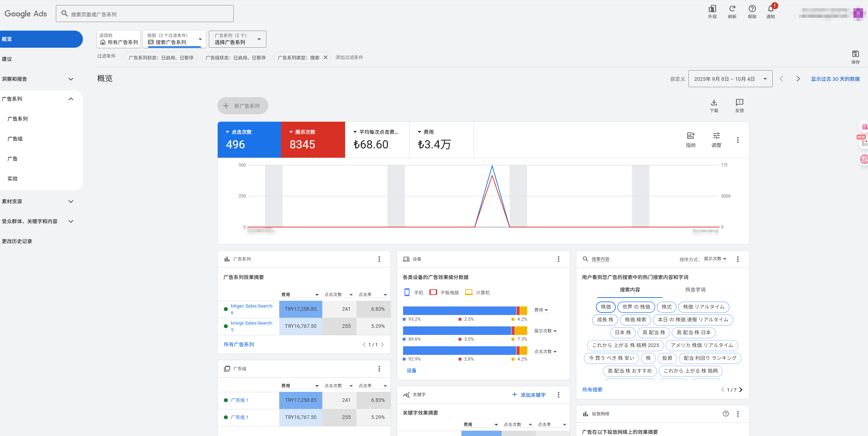
Task: Toggle the computer (计算机) device legend
Action: coord(469,293)
